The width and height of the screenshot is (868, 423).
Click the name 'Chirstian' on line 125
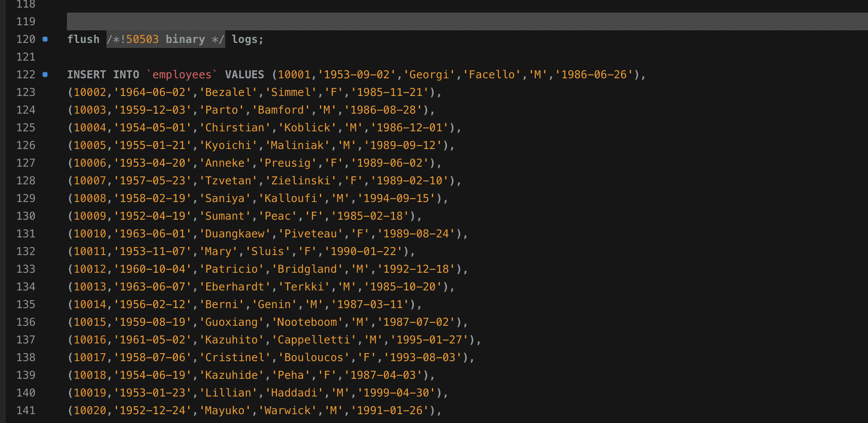coord(235,128)
